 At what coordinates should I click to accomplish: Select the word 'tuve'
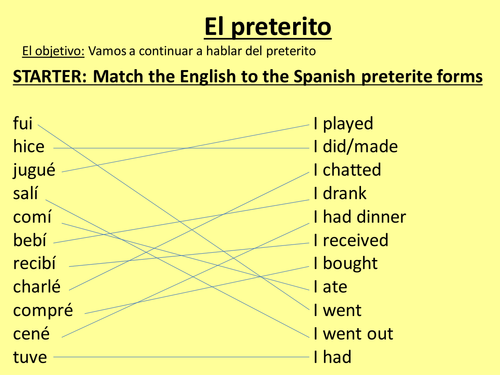pos(30,357)
